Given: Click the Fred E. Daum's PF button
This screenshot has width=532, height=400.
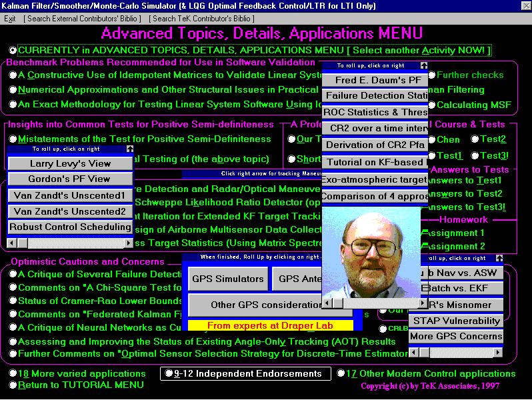Looking at the screenshot, I should tap(375, 80).
